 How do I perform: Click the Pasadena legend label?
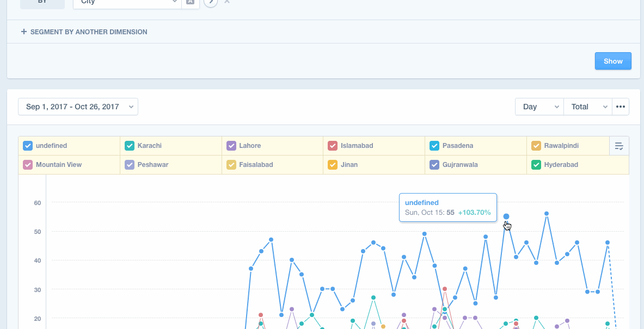457,146
